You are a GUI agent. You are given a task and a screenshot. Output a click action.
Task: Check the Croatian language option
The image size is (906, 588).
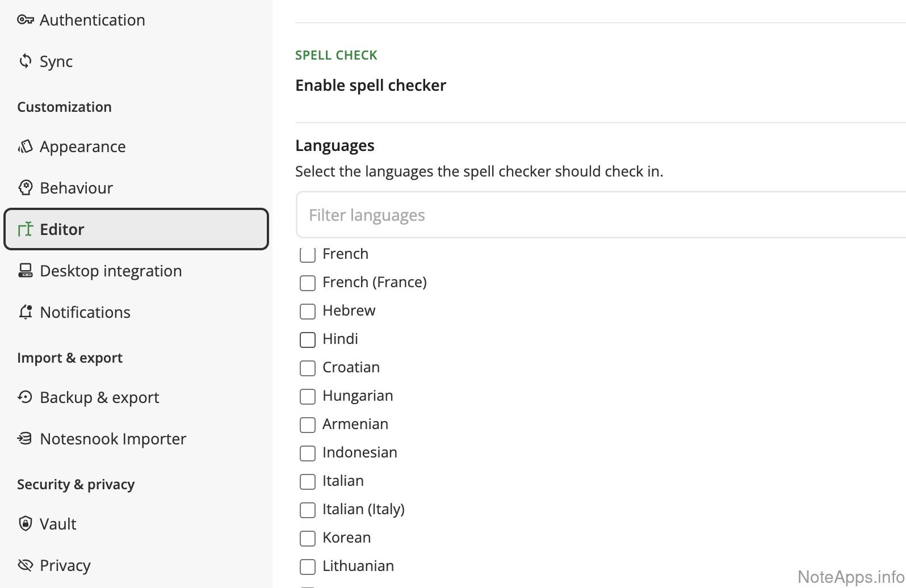pyautogui.click(x=307, y=368)
